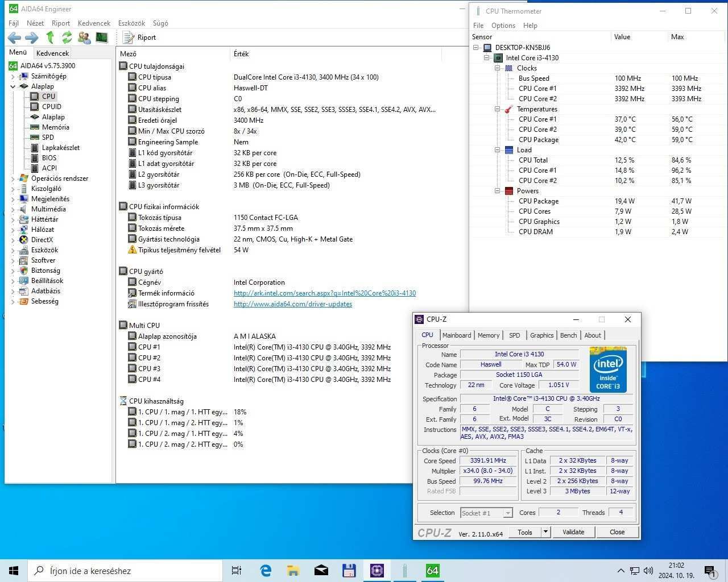The width and height of the screenshot is (728, 582).
Task: Collapse the Alaplap tree node
Action: click(13, 86)
